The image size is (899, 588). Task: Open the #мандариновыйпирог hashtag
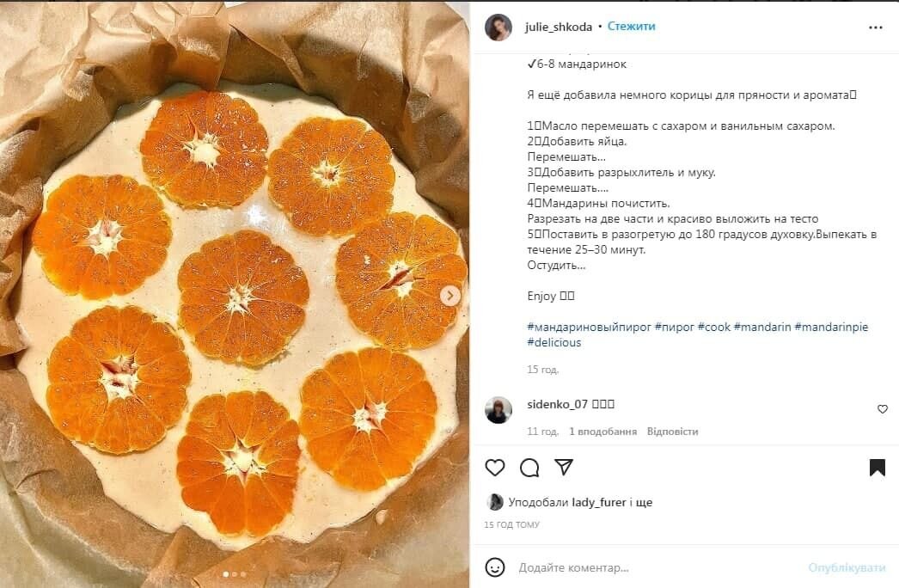593,328
